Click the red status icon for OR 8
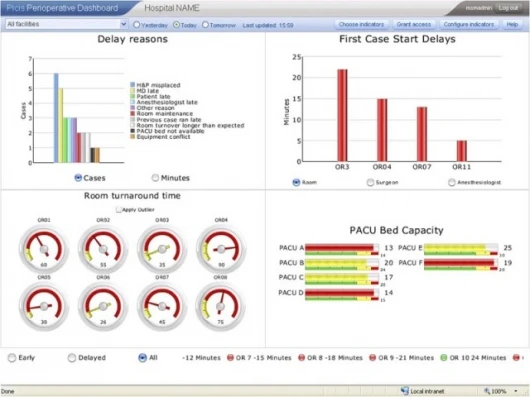This screenshot has width=530, height=397. [x=301, y=357]
